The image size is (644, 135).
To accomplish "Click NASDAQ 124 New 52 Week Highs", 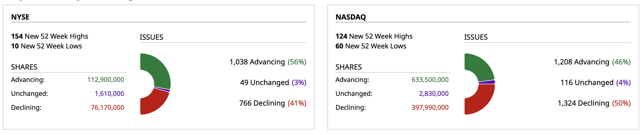I will pyautogui.click(x=374, y=36).
